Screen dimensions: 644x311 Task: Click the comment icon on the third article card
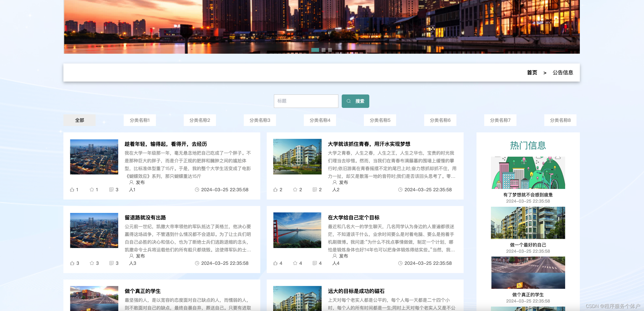click(111, 263)
